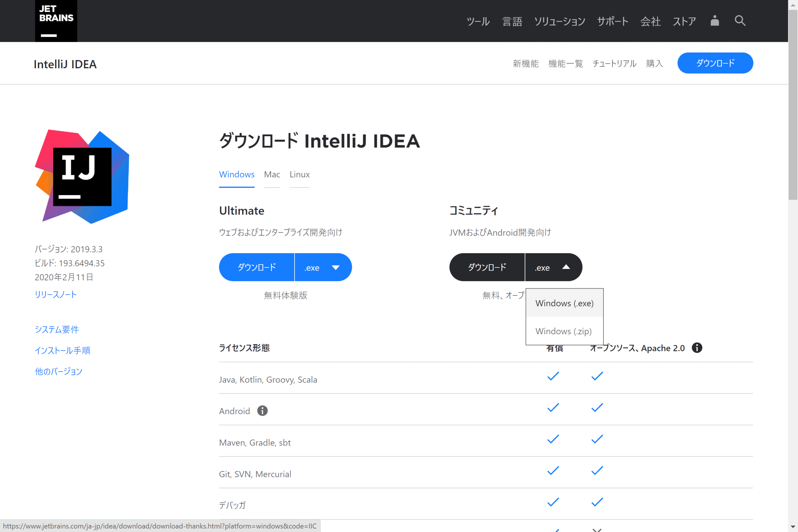Screen dimensions: 798x532
Task: Download the Community edition
Action: tap(487, 267)
